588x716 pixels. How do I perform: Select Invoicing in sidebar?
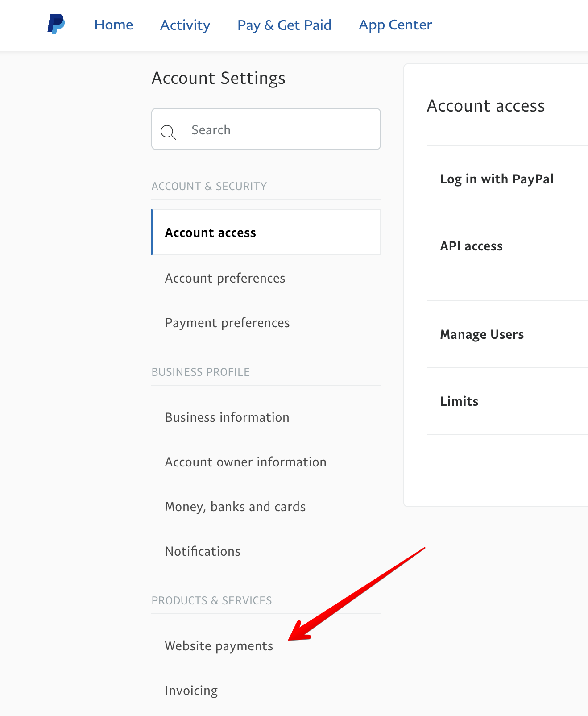[x=191, y=691]
